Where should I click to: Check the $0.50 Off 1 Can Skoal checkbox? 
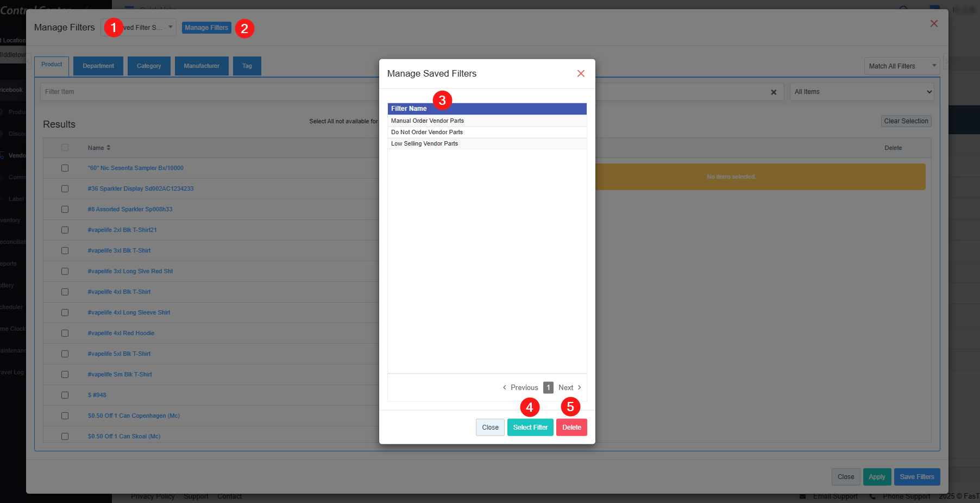point(65,437)
